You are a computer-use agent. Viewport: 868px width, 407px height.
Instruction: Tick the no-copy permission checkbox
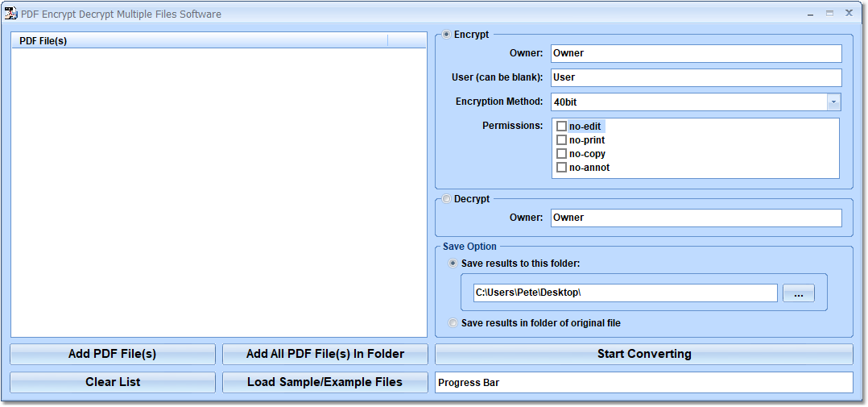pyautogui.click(x=562, y=154)
